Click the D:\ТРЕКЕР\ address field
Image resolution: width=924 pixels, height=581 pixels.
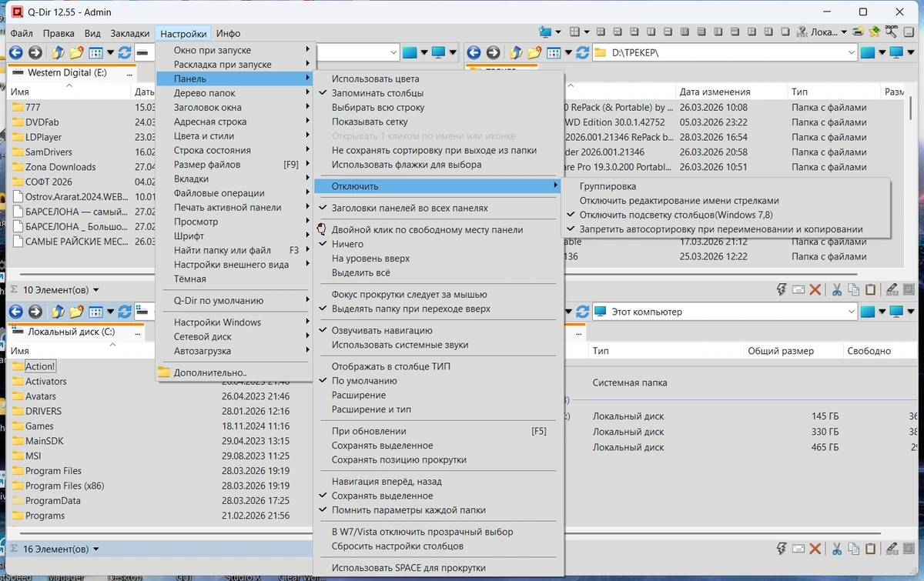(725, 52)
